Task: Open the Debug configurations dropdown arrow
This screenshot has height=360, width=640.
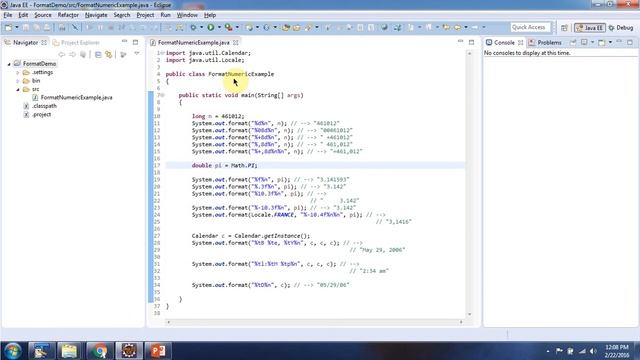Action: point(201,27)
